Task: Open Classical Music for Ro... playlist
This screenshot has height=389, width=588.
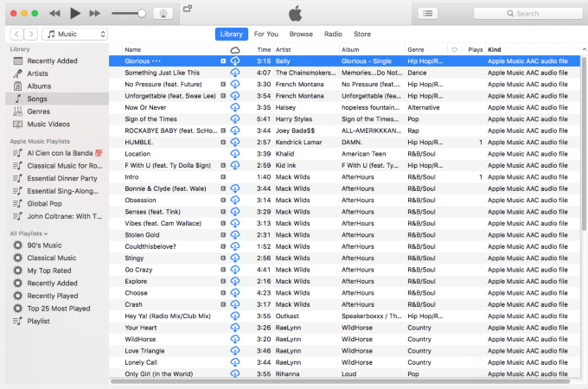Action: pos(57,166)
